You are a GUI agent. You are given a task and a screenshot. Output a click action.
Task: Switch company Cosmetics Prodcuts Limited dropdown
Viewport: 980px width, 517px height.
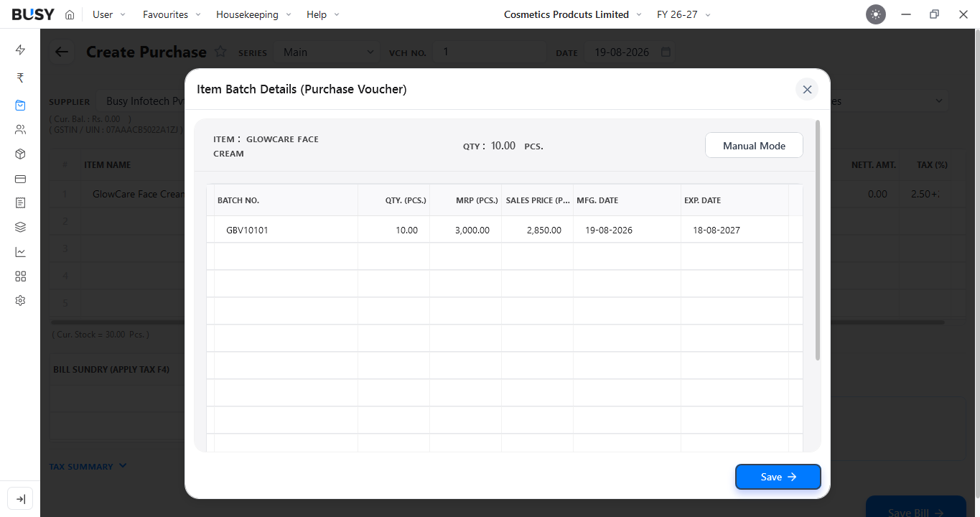(573, 14)
